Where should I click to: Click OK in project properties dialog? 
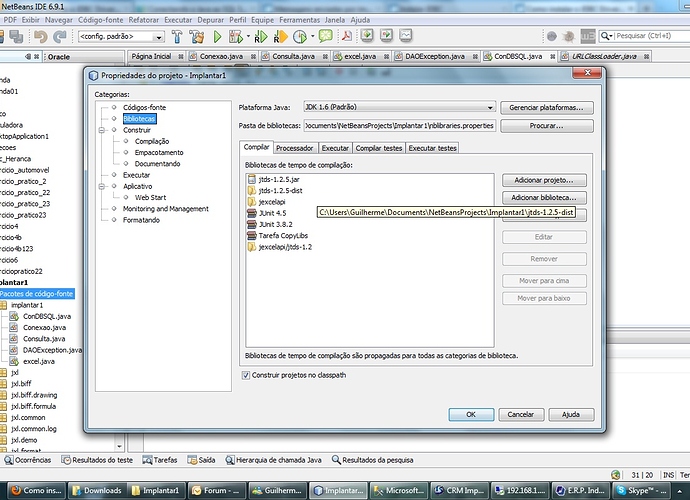[471, 415]
